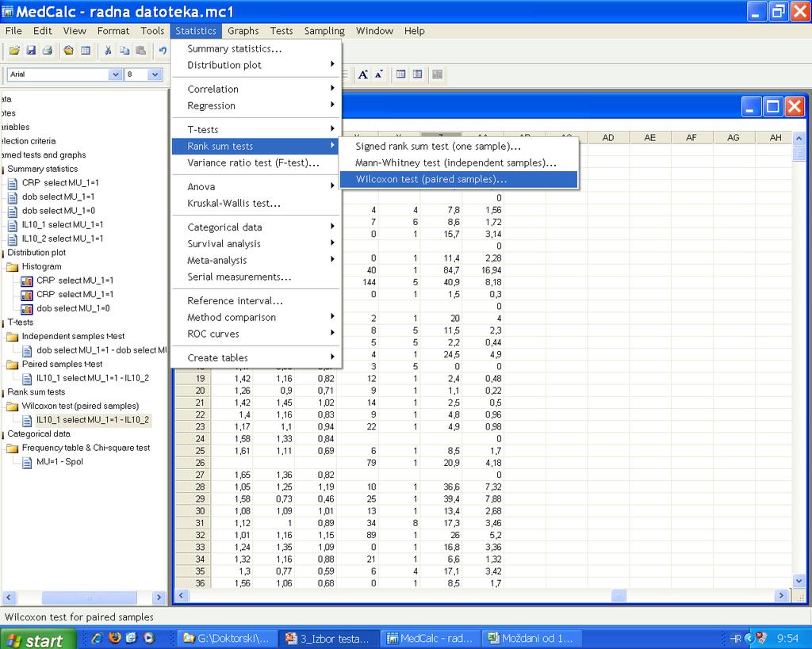Viewport: 812px width, 649px height.
Task: Click the greyed-out grid toolbar icon
Action: coord(438,74)
